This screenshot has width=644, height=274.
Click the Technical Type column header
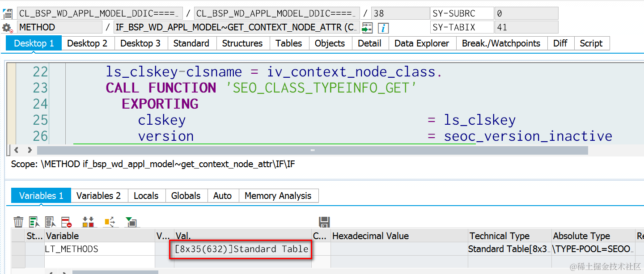click(510, 236)
